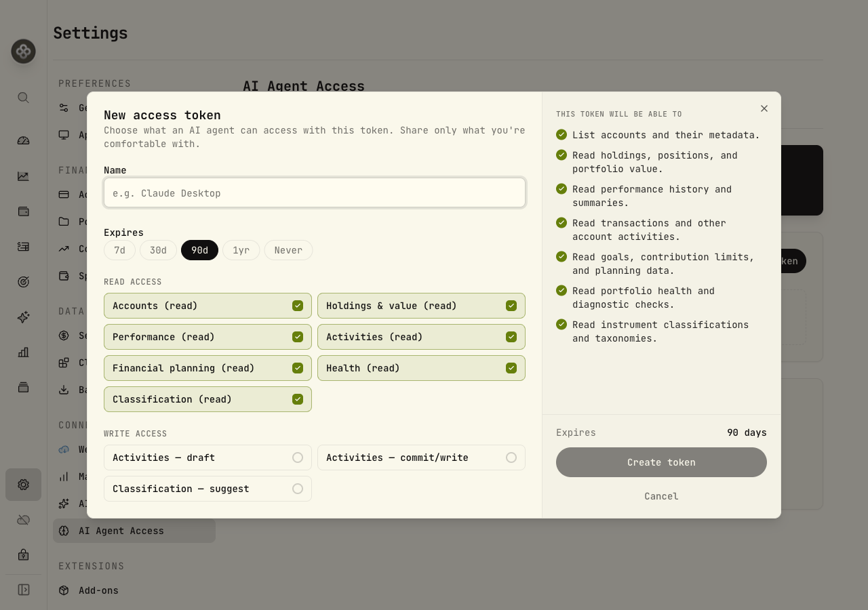Screen dimensions: 868x610
Task: Set expiry to 7d
Action: [119, 250]
